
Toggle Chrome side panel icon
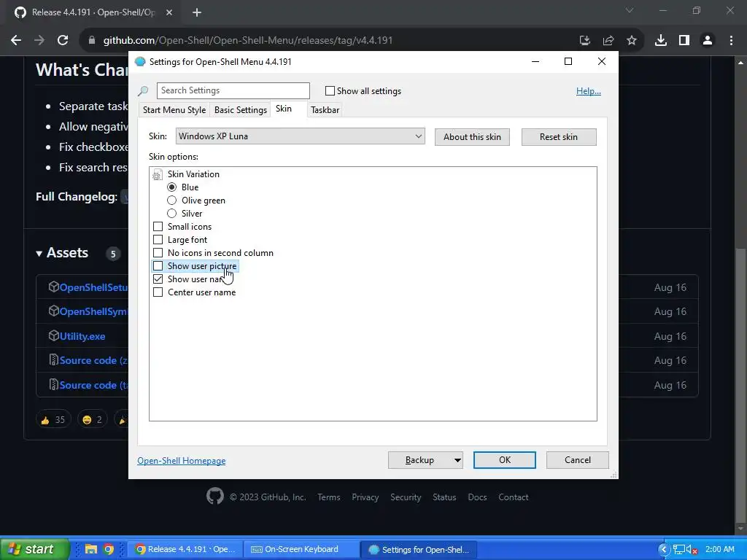pyautogui.click(x=684, y=41)
